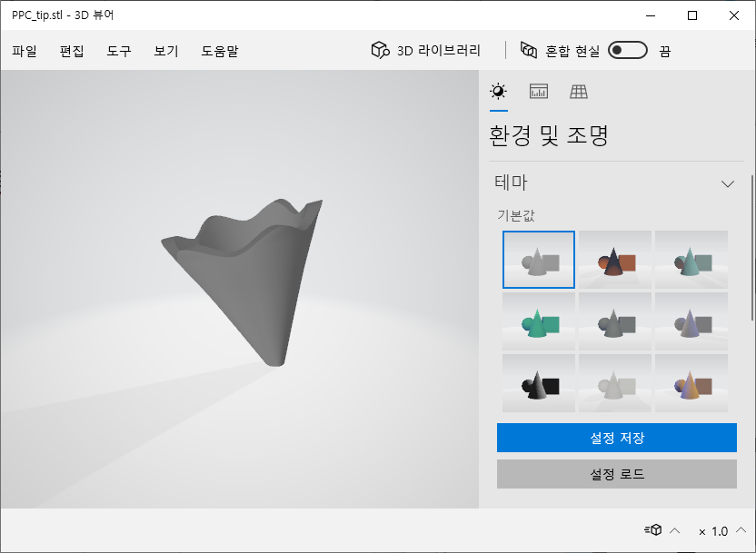Select the teal-gray theme in first row
Viewport: 756px width, 553px height.
click(691, 260)
